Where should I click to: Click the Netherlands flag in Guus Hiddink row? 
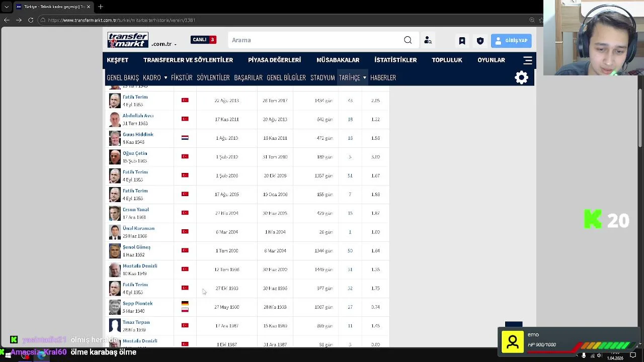pyautogui.click(x=185, y=138)
